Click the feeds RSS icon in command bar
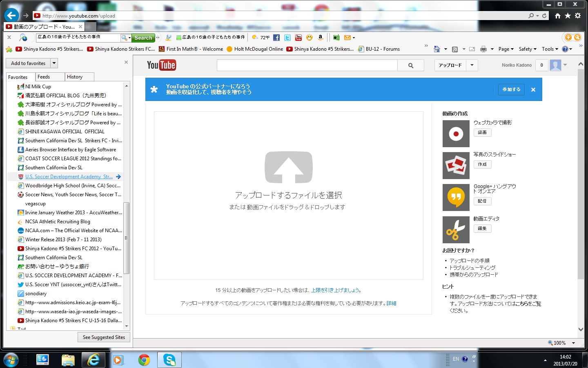This screenshot has height=368, width=588. tap(455, 49)
